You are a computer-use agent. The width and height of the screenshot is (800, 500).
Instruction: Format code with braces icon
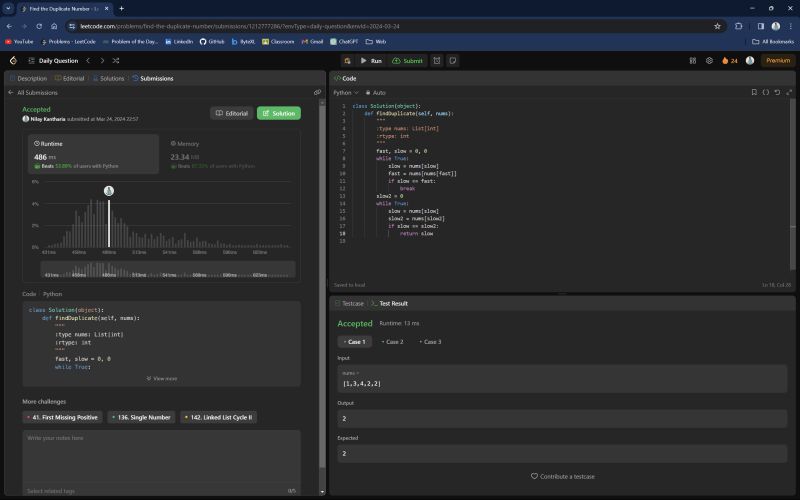pos(766,92)
